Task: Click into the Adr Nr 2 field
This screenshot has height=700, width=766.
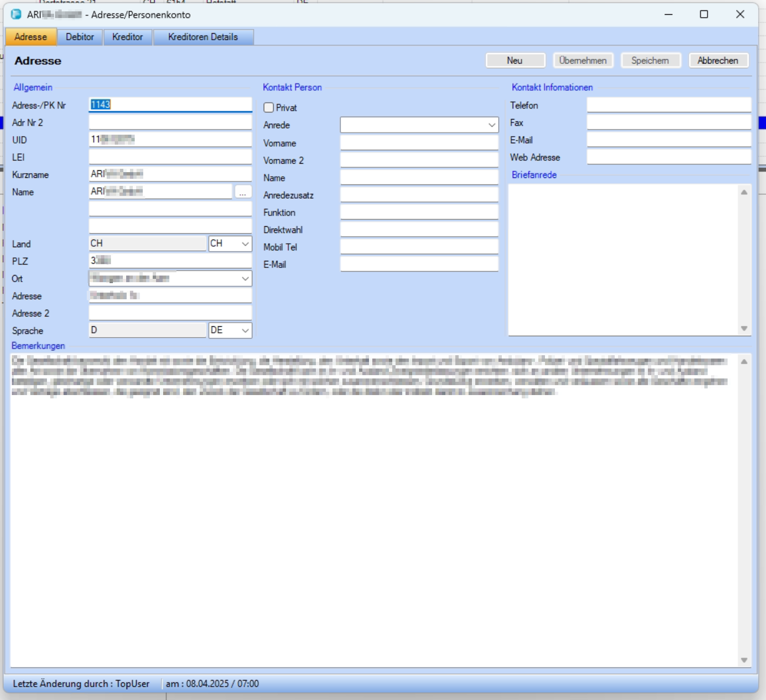Action: tap(170, 122)
